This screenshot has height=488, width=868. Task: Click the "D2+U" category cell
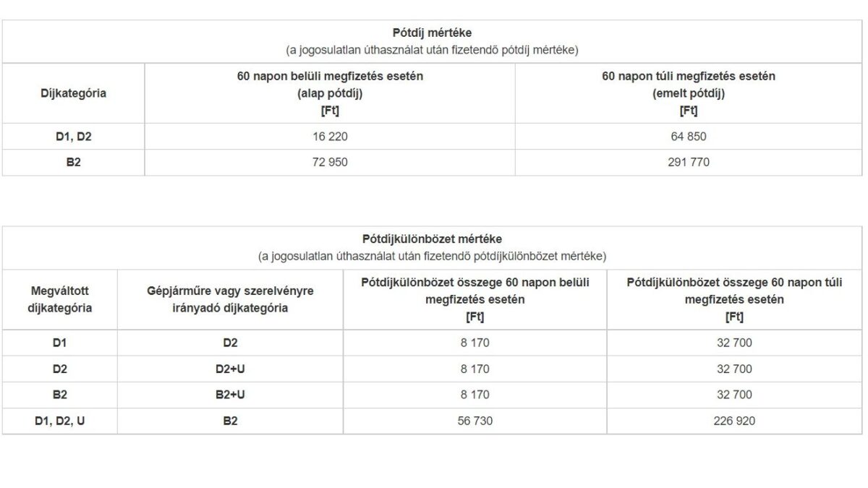click(x=230, y=369)
